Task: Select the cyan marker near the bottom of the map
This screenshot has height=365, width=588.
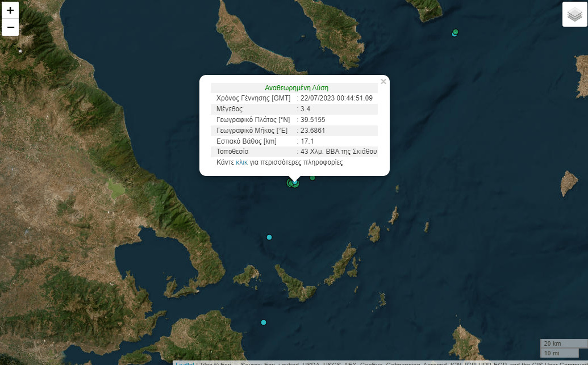Action: tap(264, 322)
